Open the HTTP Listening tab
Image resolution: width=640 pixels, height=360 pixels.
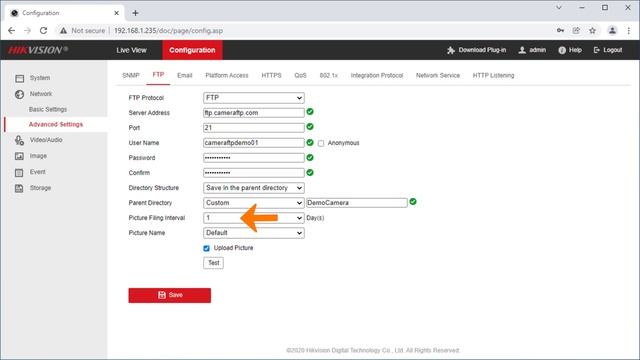click(493, 76)
